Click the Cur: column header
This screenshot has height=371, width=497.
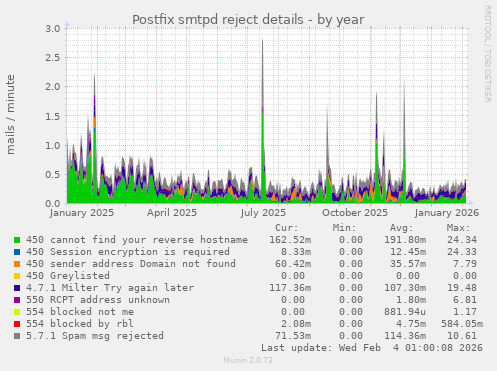287,228
